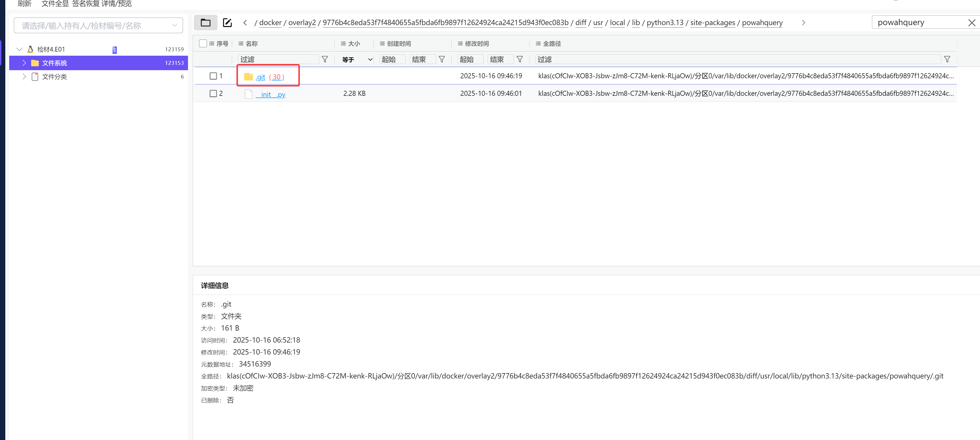
Task: Check the row 1 .git checkbox
Action: 213,76
